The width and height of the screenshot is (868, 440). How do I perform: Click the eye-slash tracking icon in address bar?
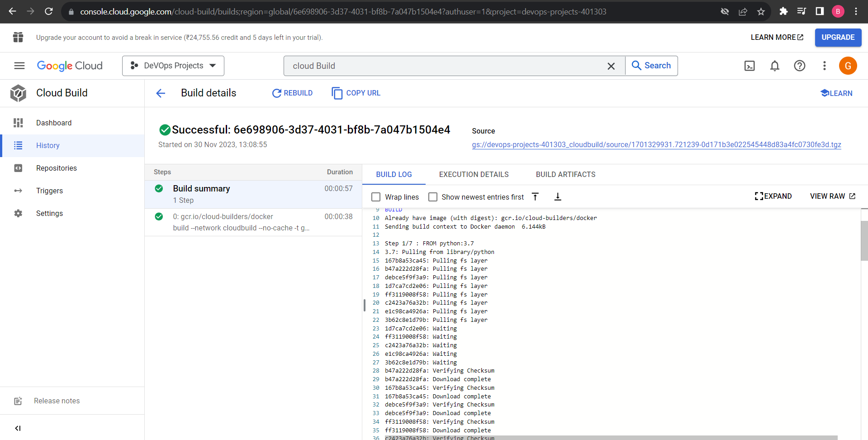click(725, 11)
